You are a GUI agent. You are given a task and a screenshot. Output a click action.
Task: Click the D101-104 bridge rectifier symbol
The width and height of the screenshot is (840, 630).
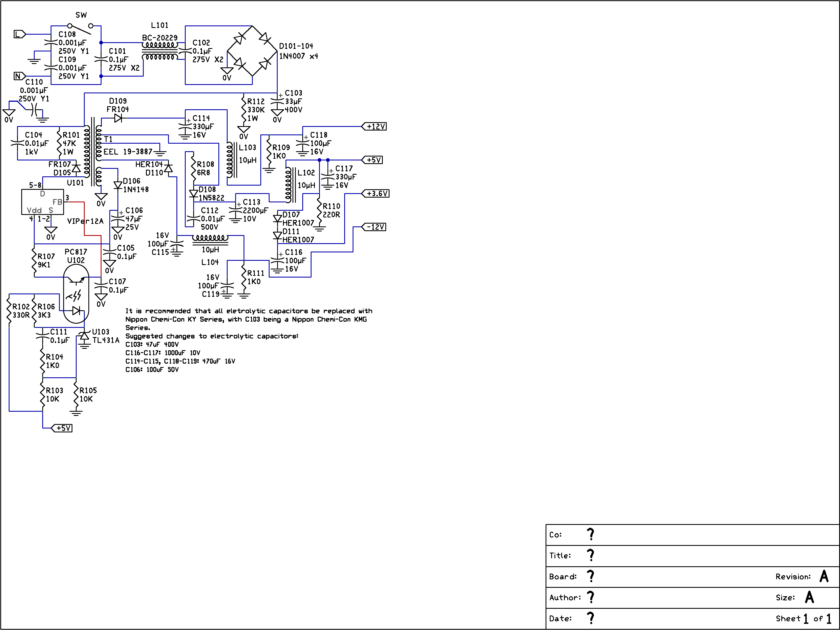click(x=252, y=51)
